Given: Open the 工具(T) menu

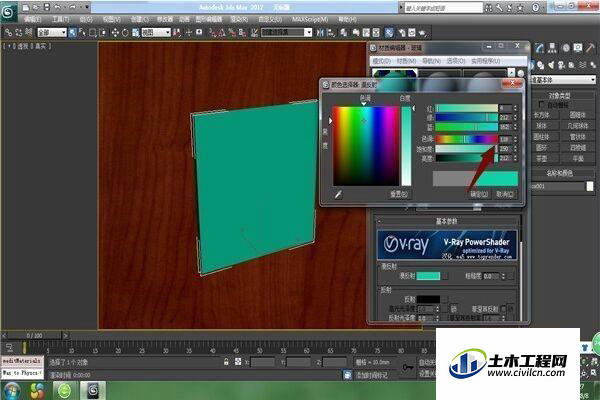Looking at the screenshot, I should [x=60, y=19].
